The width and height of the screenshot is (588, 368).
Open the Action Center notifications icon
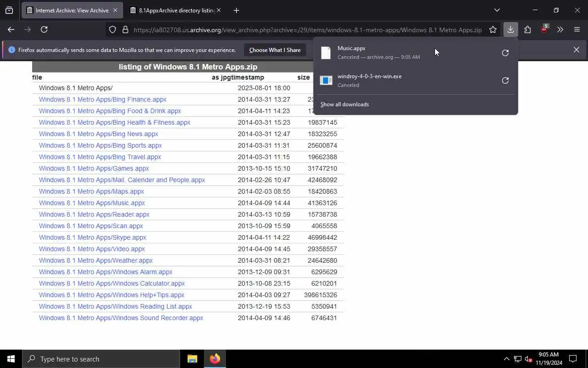pyautogui.click(x=573, y=359)
